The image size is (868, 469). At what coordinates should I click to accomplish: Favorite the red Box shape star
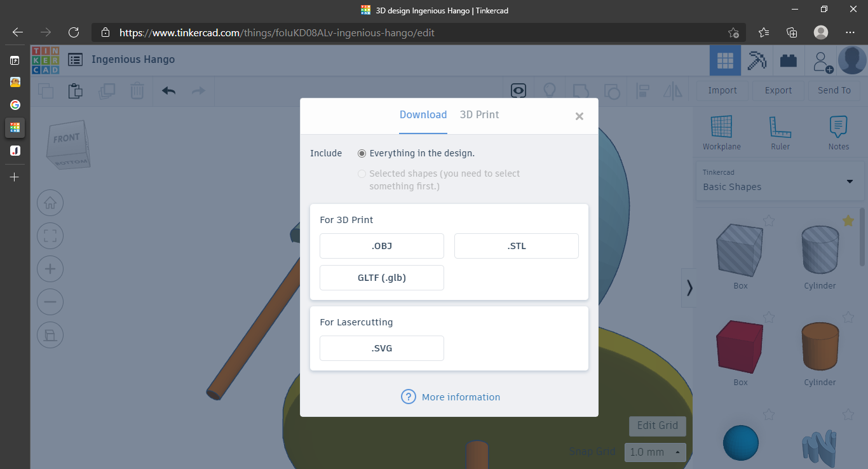pos(769,316)
